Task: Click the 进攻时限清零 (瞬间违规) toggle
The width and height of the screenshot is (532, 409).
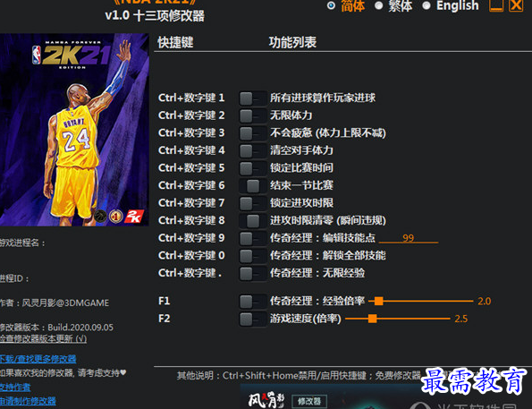Action: tap(253, 221)
